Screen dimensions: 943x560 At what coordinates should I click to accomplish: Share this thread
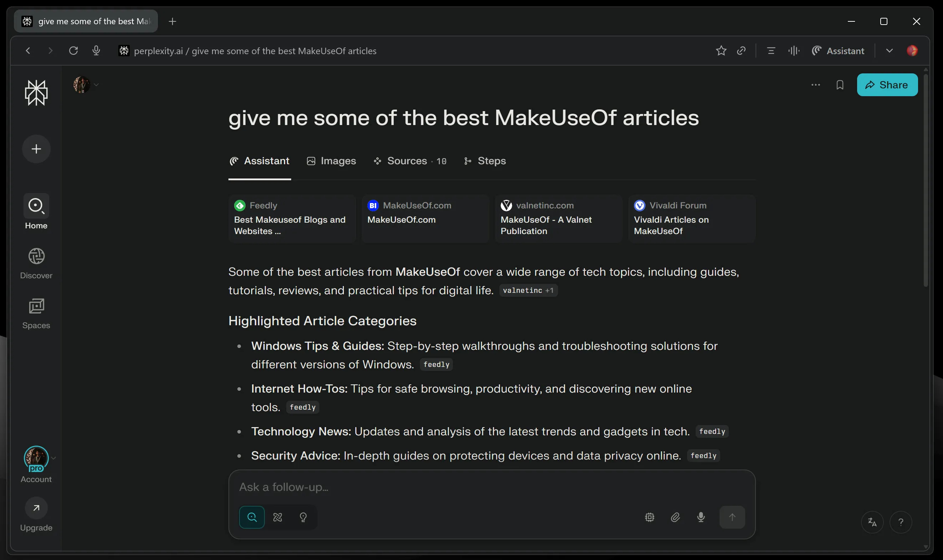[886, 84]
